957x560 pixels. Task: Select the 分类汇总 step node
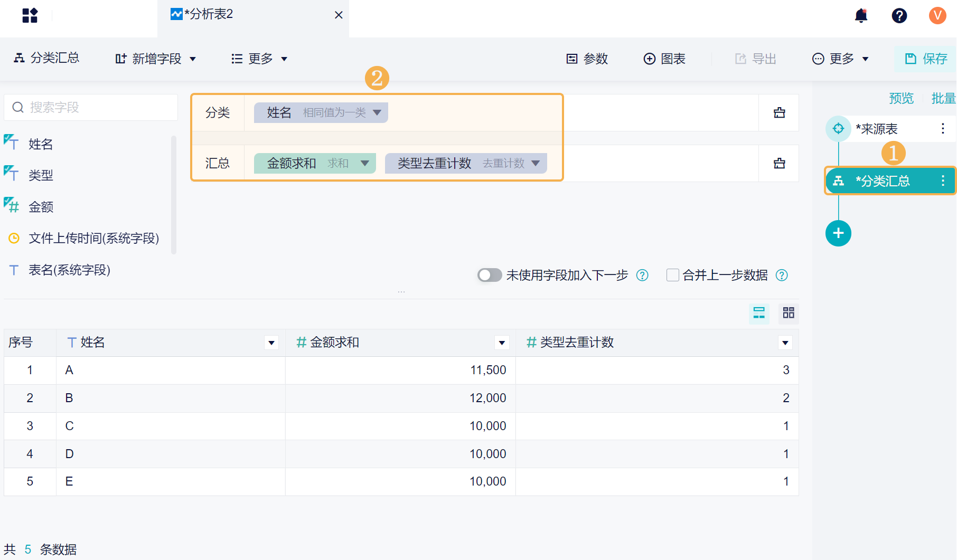click(x=882, y=181)
